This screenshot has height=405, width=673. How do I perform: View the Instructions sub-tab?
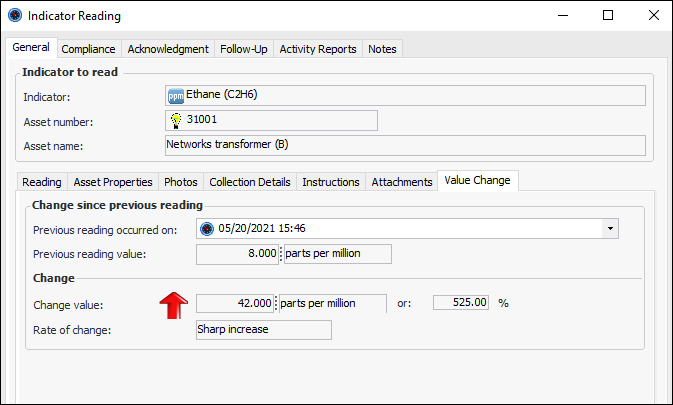tap(330, 182)
